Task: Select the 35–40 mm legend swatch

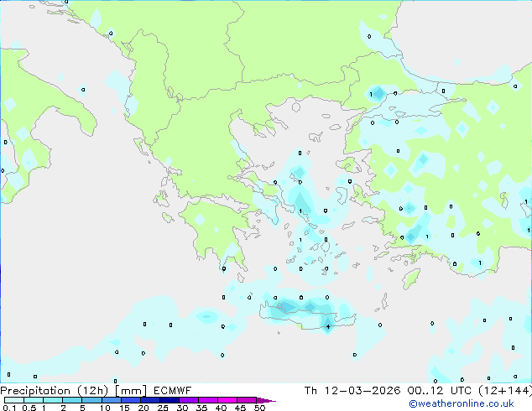Action: tap(207, 400)
